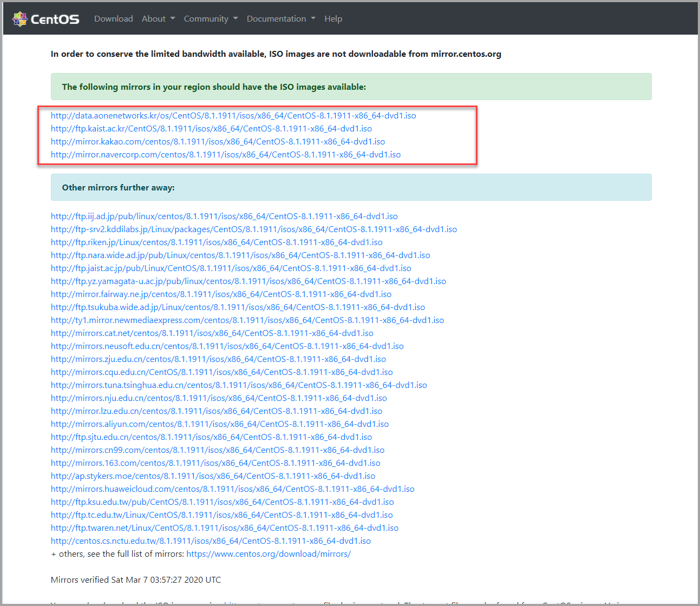Screen dimensions: 700x606
Task: Expand the Community dropdown menu
Action: [x=211, y=19]
